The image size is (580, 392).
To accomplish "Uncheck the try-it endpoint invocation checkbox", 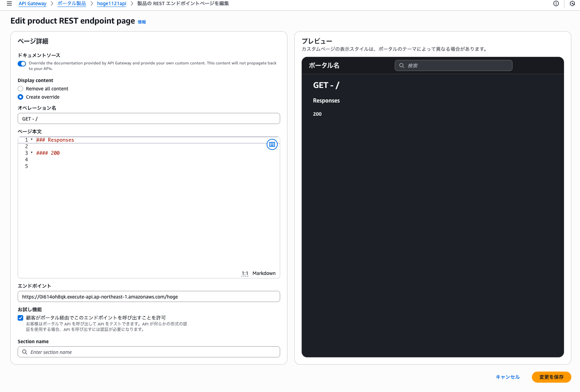I will click(x=20, y=318).
